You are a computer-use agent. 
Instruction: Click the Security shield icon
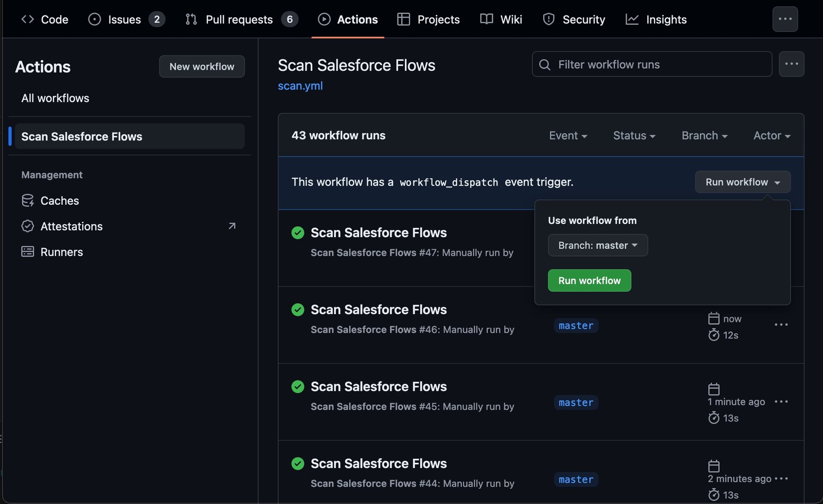pyautogui.click(x=549, y=20)
